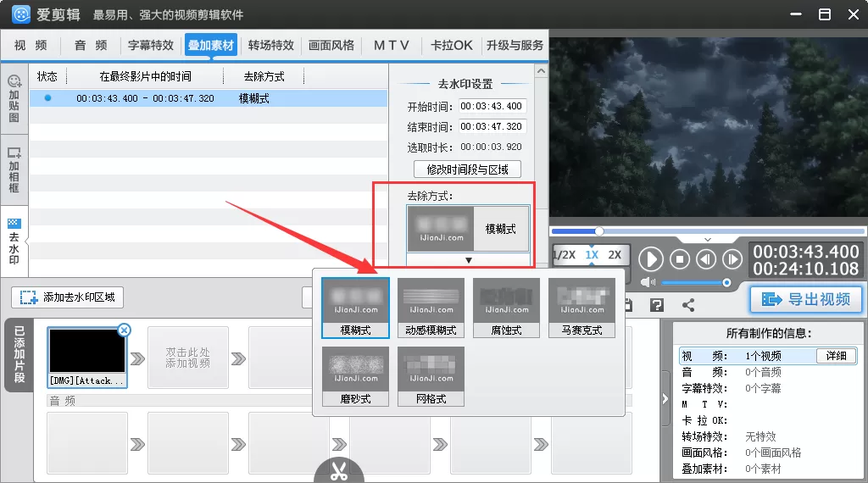868x483 pixels.
Task: Select the 00:03:43.400 watermark row
Action: click(209, 98)
